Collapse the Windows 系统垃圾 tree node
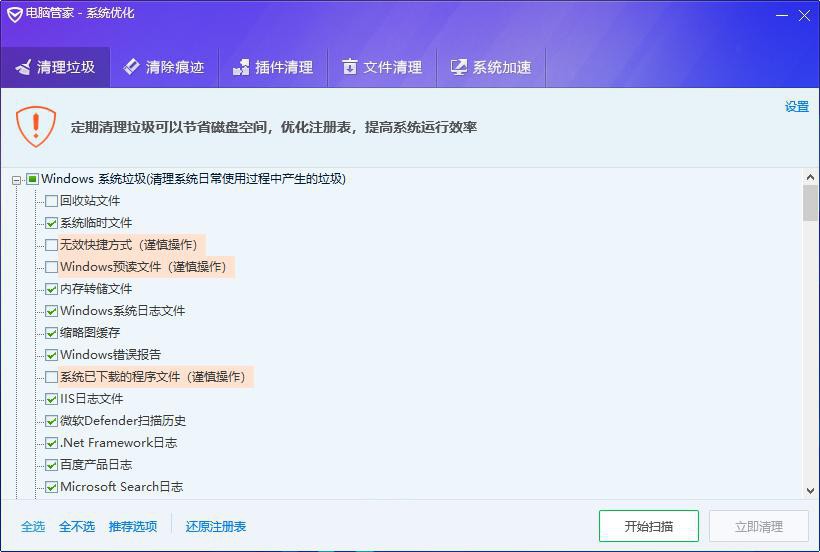The height and width of the screenshot is (552, 820). pyautogui.click(x=17, y=180)
